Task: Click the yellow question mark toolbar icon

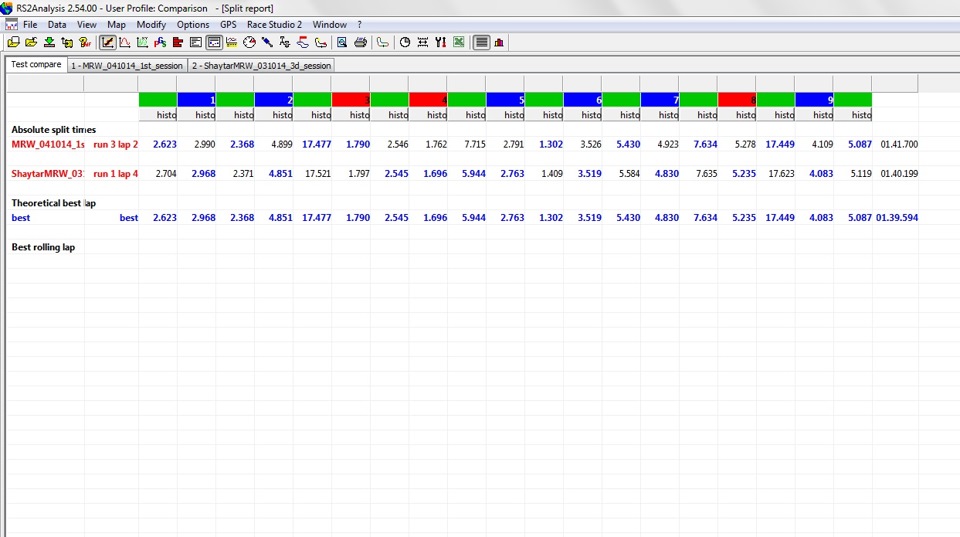Action: point(84,42)
